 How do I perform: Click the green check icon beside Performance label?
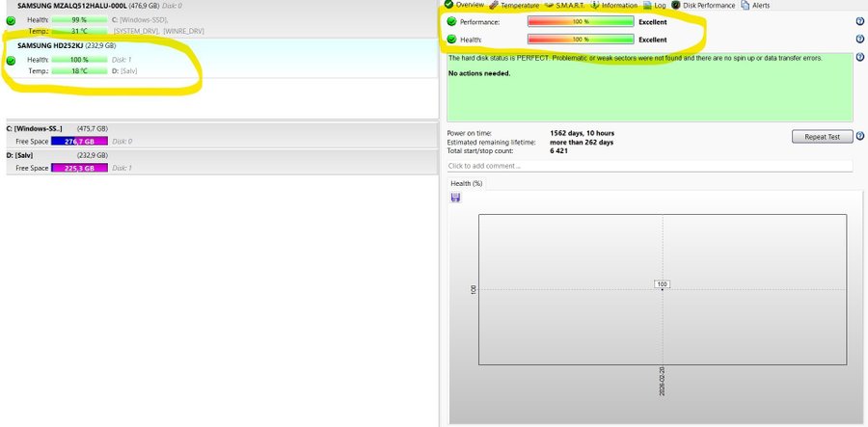pos(451,21)
